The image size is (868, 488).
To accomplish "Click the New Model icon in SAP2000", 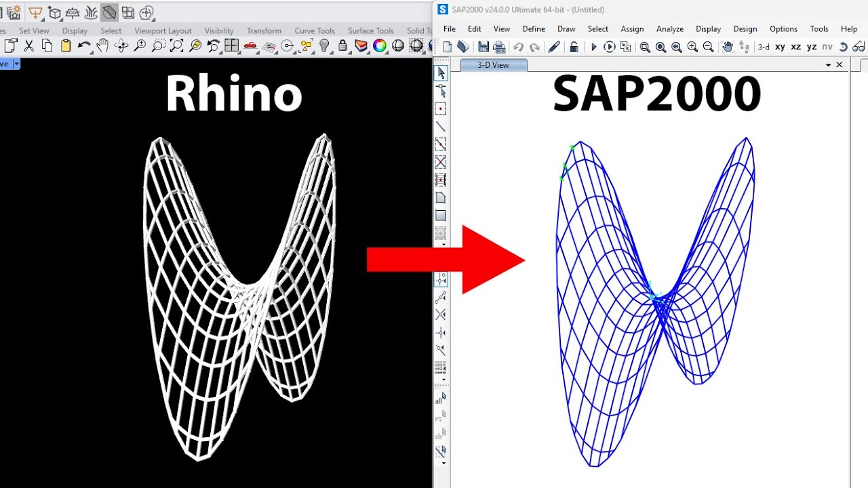I will coord(448,47).
